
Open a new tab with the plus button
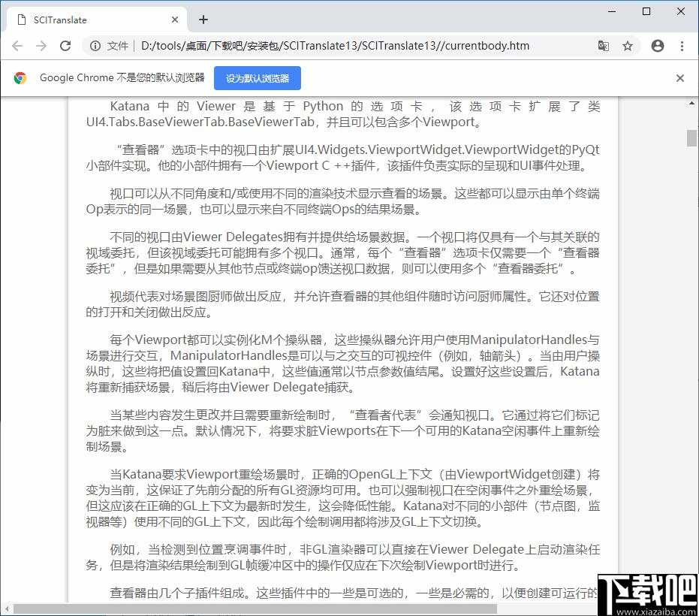(203, 20)
